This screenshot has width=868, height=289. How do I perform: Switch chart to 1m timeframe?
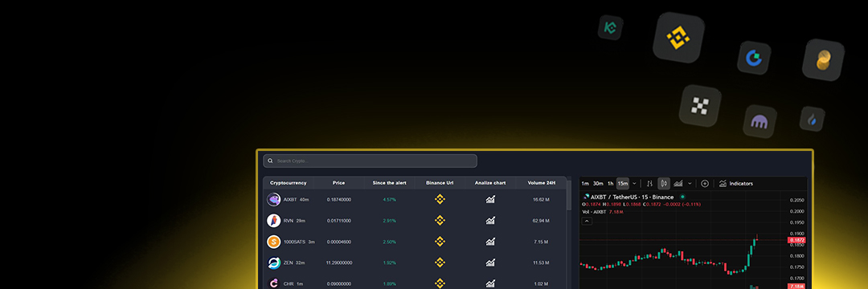[585, 184]
